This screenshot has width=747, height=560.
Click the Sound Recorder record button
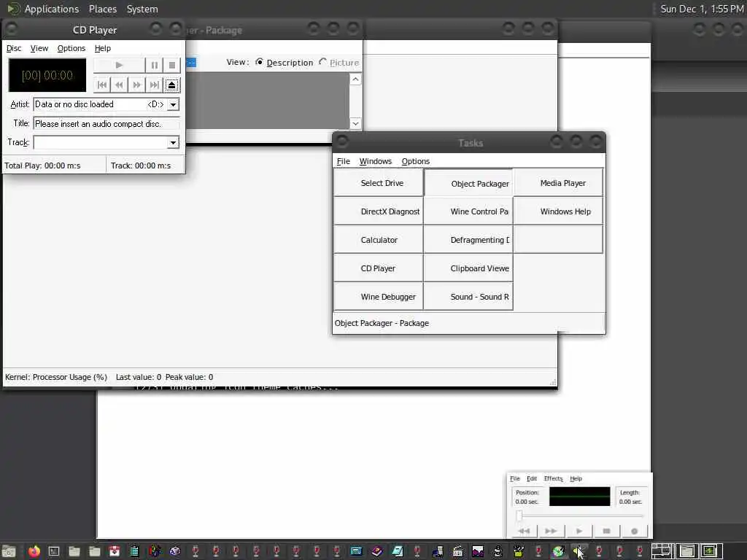pos(634,531)
